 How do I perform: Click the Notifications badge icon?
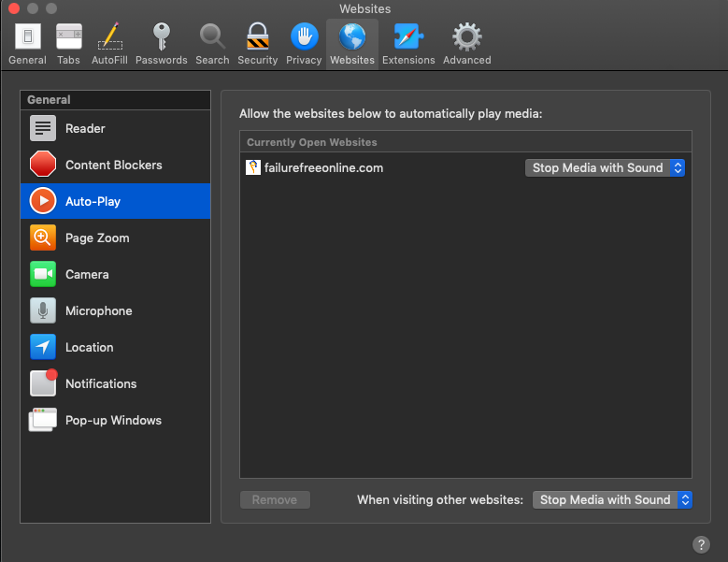(x=43, y=382)
